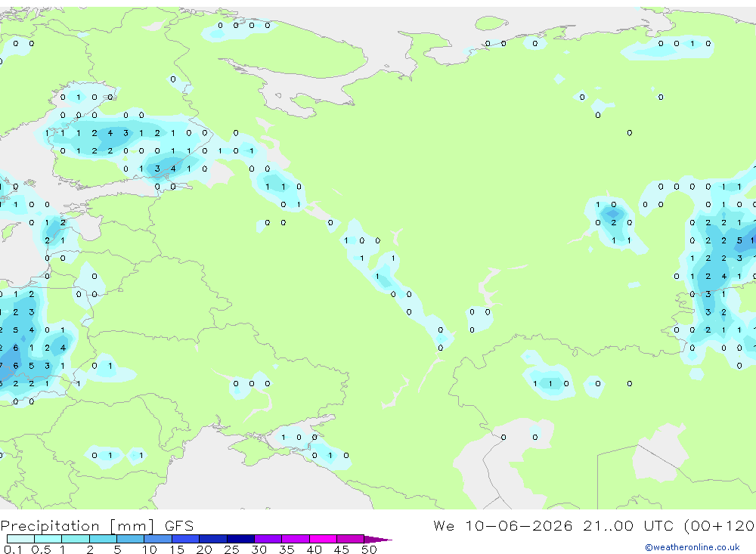Click the legend scale label '35'
Viewport: 756px width, 554px height.
tap(287, 549)
